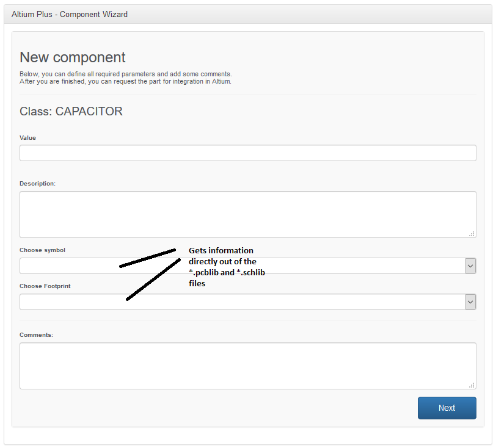
Task: Click the Altium Plus - Component Wizard title
Action: [70, 15]
